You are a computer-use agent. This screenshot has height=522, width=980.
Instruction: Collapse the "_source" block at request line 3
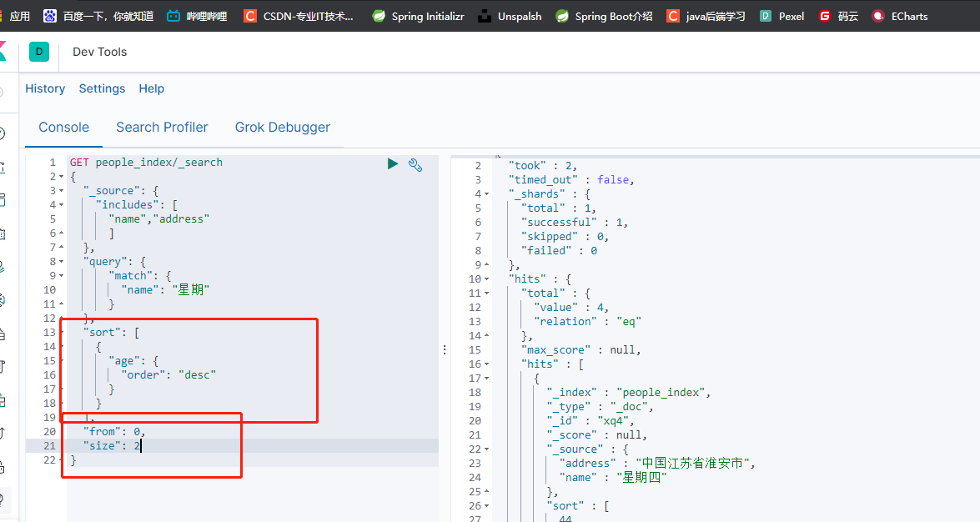pyautogui.click(x=61, y=191)
